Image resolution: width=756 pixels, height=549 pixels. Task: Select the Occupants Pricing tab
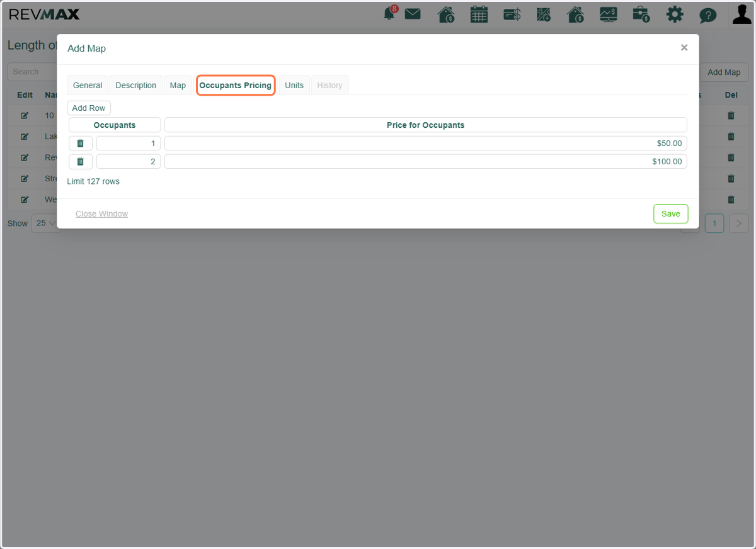236,86
